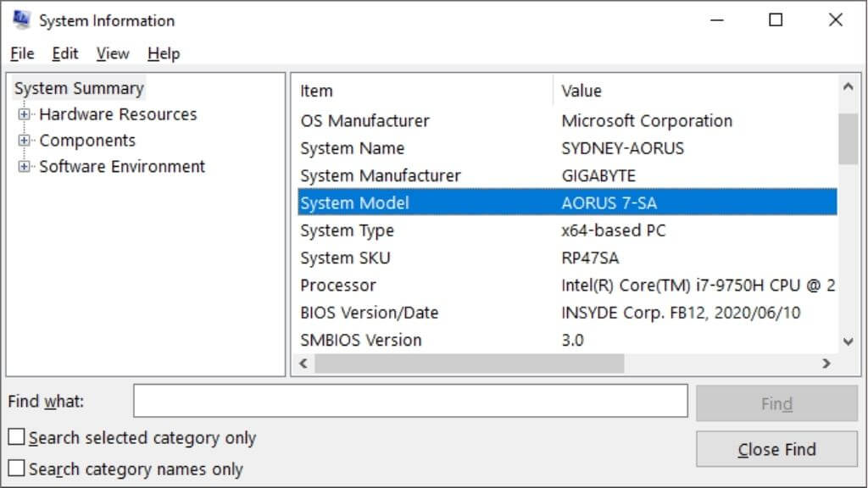Click the System Information app icon in title bar
This screenshot has width=868, height=488.
21,20
